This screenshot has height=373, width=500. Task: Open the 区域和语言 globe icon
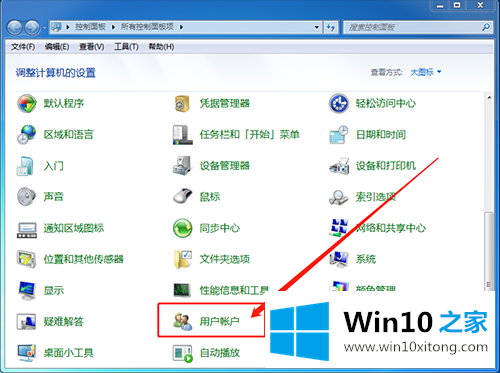pos(27,135)
